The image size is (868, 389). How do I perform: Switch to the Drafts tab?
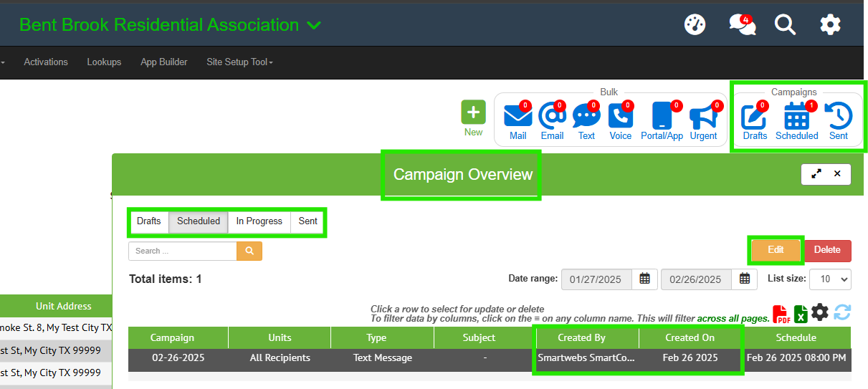pos(149,221)
